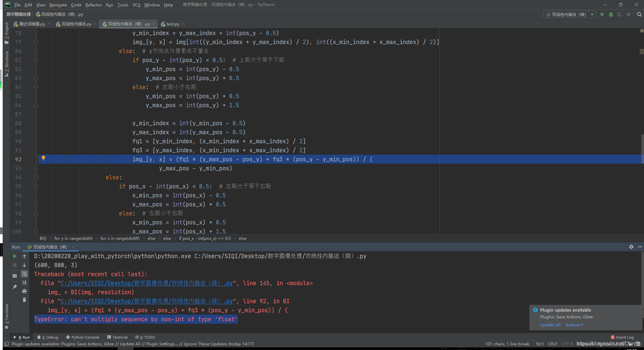Click the yellow warning marker in error stripe

[x=642, y=31]
